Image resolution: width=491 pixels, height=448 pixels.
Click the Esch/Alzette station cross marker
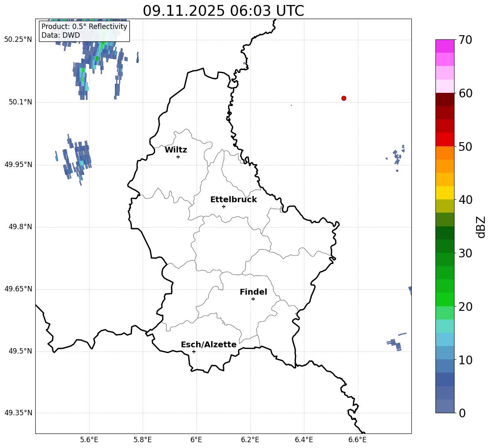tap(194, 351)
